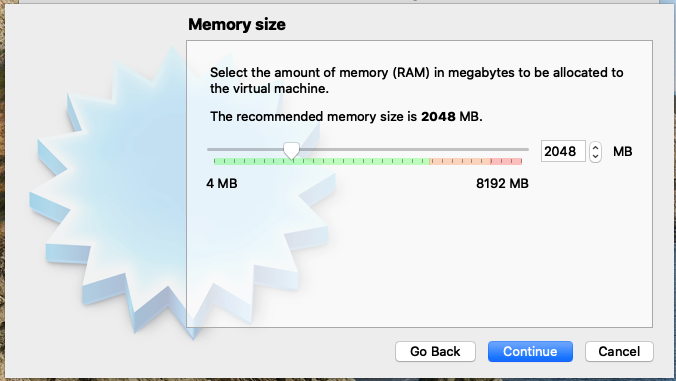This screenshot has height=381, width=676.
Task: Click the memory allocation description text
Action: click(416, 80)
